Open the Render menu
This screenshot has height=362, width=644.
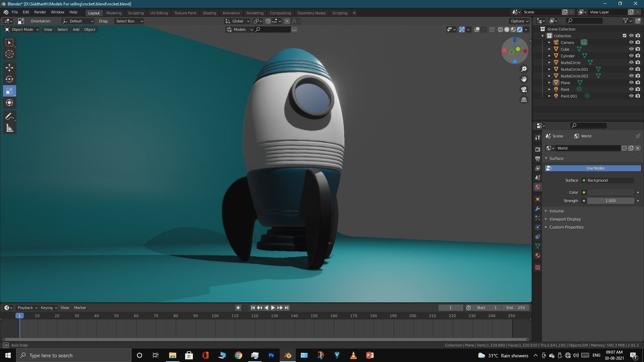(x=40, y=12)
